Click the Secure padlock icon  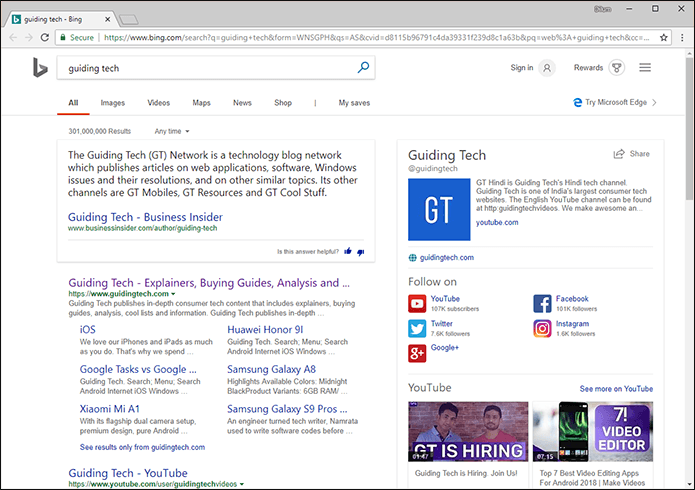click(x=63, y=38)
